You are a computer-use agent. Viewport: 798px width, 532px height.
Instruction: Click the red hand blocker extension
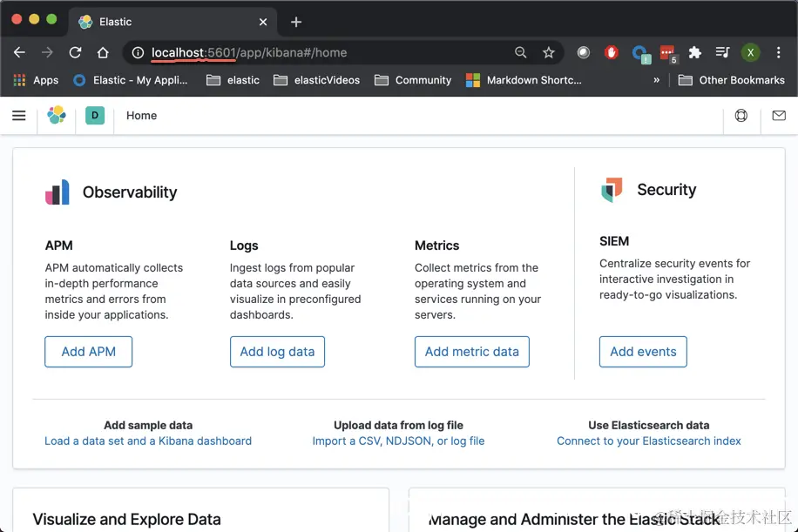coord(612,52)
